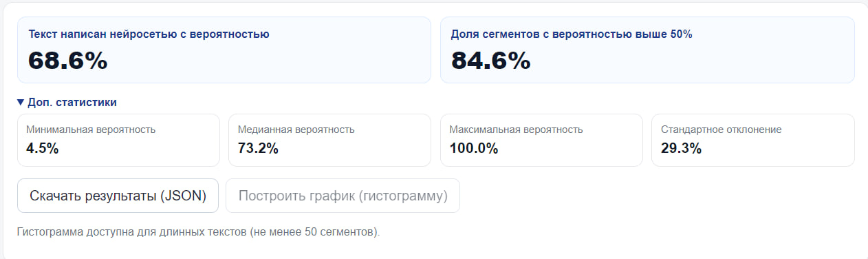Select the Стандартное отклонение card
Image resolution: width=868 pixels, height=259 pixels.
coord(753,140)
